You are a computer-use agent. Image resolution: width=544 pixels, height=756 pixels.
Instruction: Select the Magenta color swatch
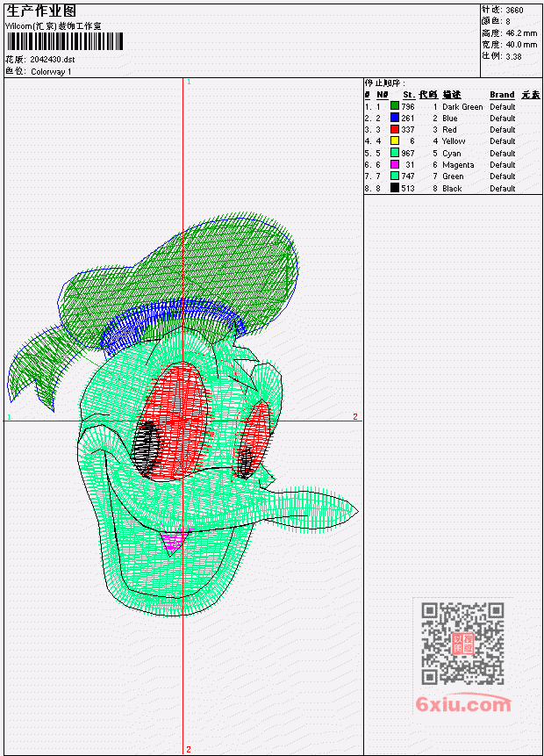[395, 165]
